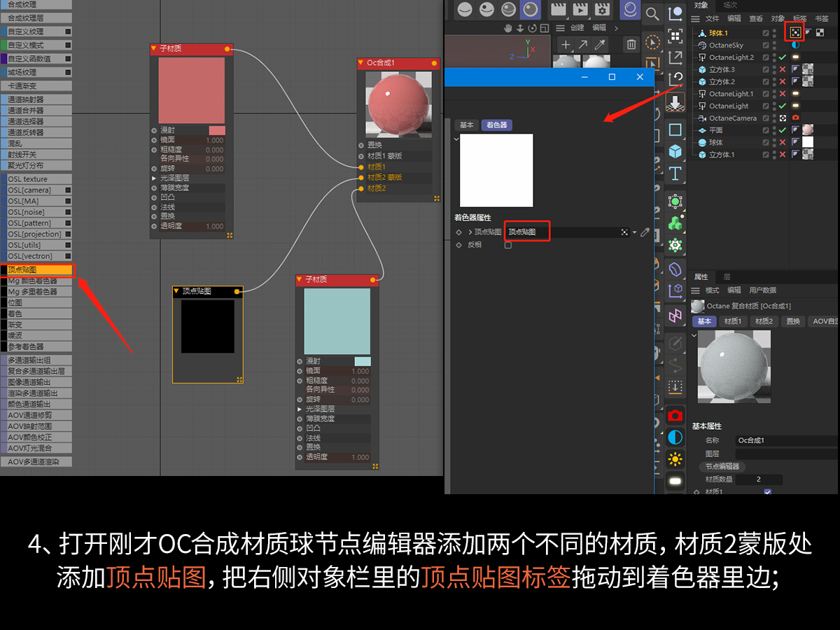
Task: Click the red-boxed 顶点贴图 tag on 球体.1
Action: point(796,33)
